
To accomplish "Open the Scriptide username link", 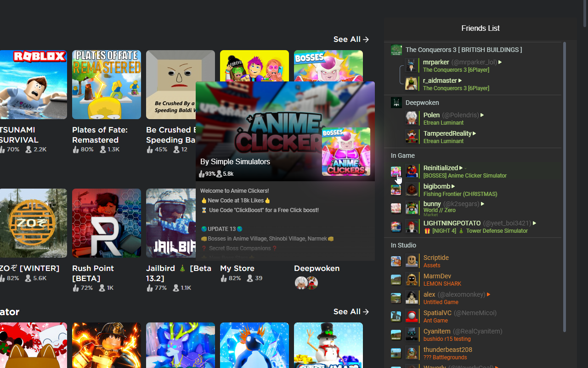I will pyautogui.click(x=436, y=258).
